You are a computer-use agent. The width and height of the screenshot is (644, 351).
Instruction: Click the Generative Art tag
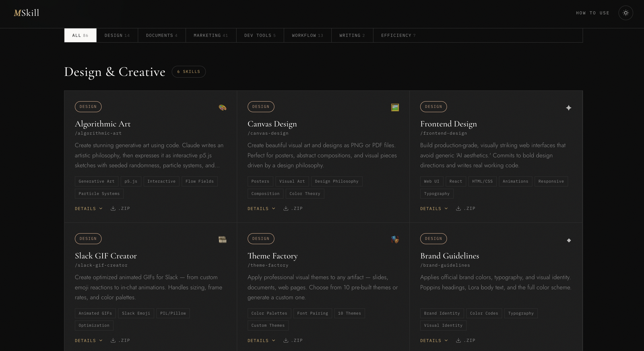[x=97, y=181]
